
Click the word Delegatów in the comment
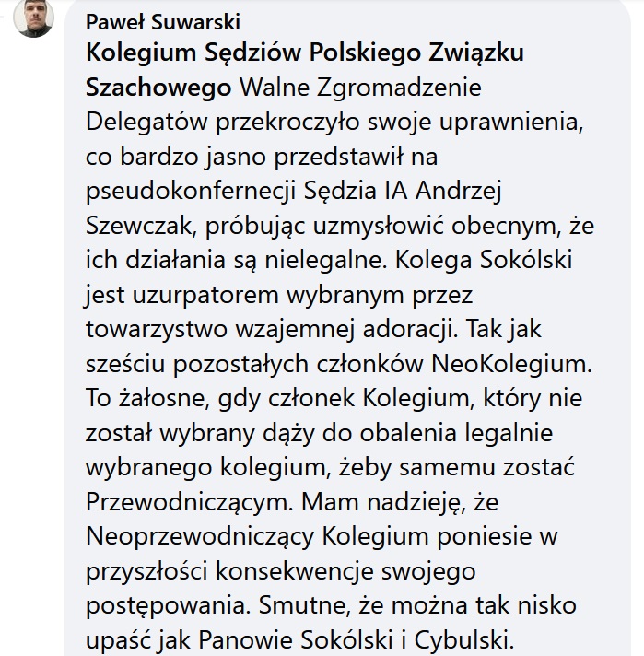(x=146, y=122)
